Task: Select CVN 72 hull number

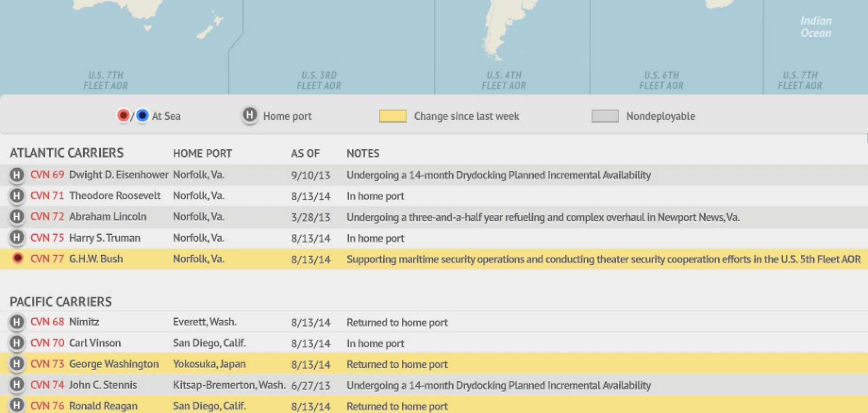Action: click(x=47, y=217)
